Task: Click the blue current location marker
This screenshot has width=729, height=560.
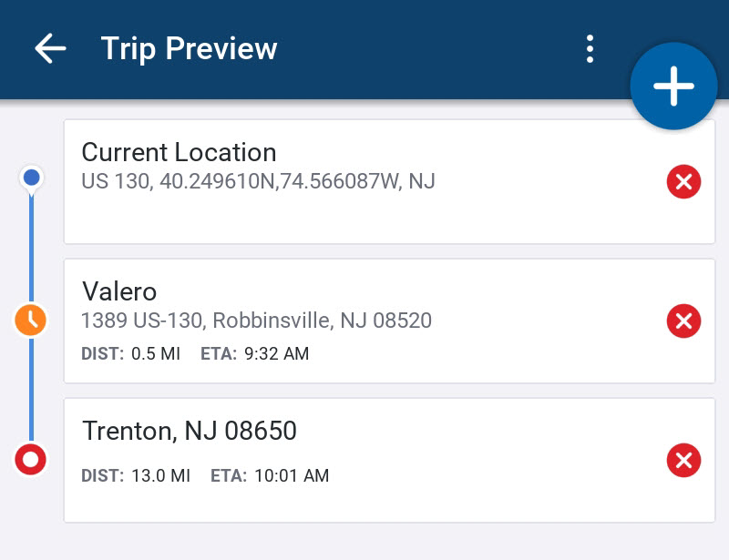Action: point(32,178)
